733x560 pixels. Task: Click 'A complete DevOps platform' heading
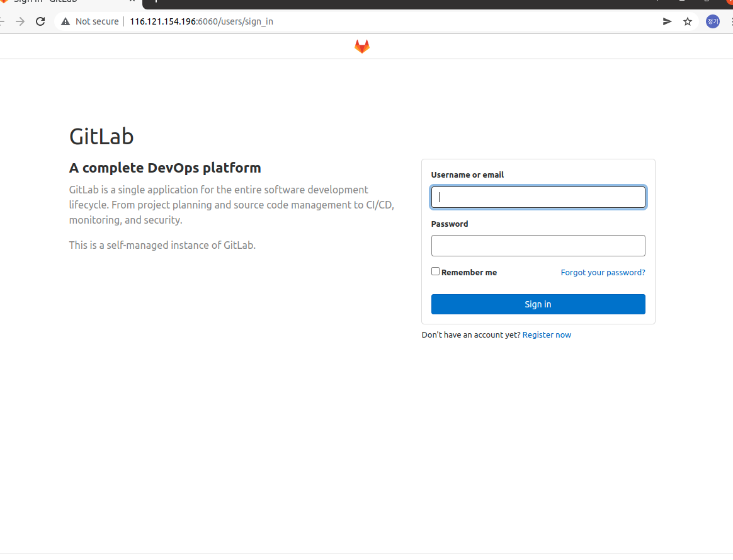pos(165,168)
